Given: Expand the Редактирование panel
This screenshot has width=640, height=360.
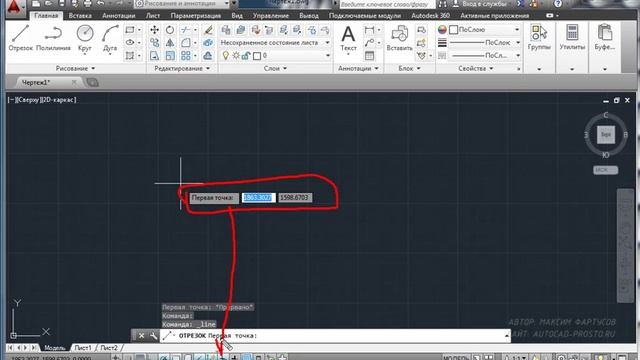Looking at the screenshot, I should pos(182,68).
